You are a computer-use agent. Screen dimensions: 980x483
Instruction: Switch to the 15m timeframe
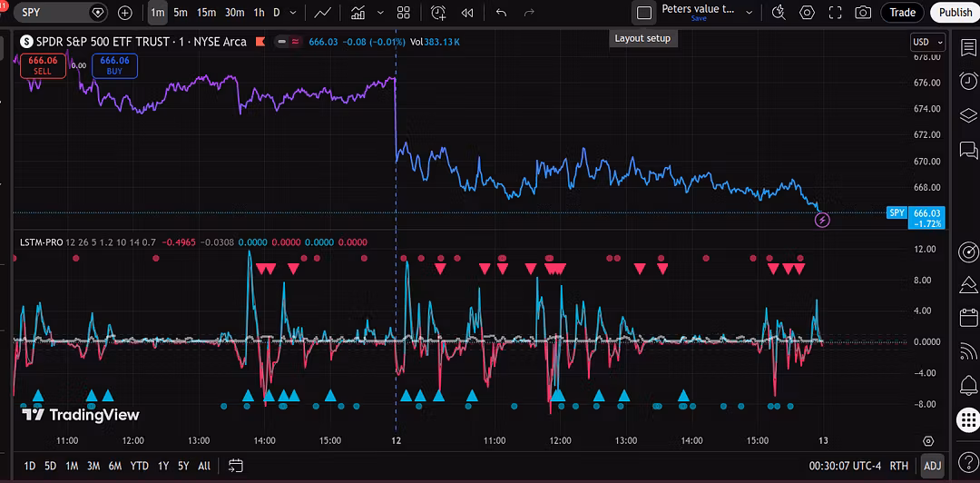tap(206, 13)
